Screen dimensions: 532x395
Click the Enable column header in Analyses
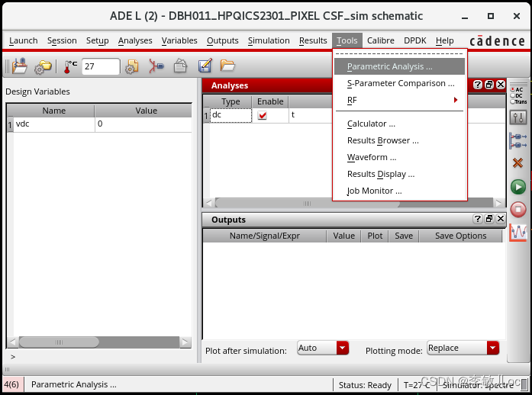(x=270, y=101)
